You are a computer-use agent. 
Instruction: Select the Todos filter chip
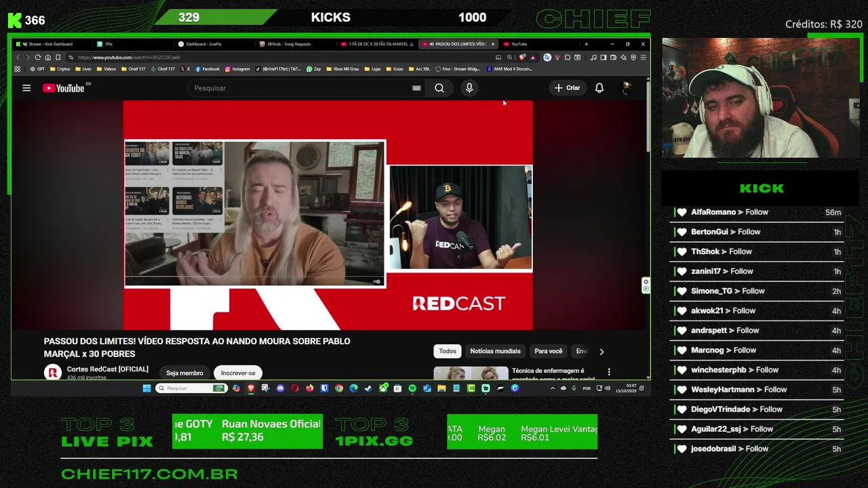click(448, 351)
